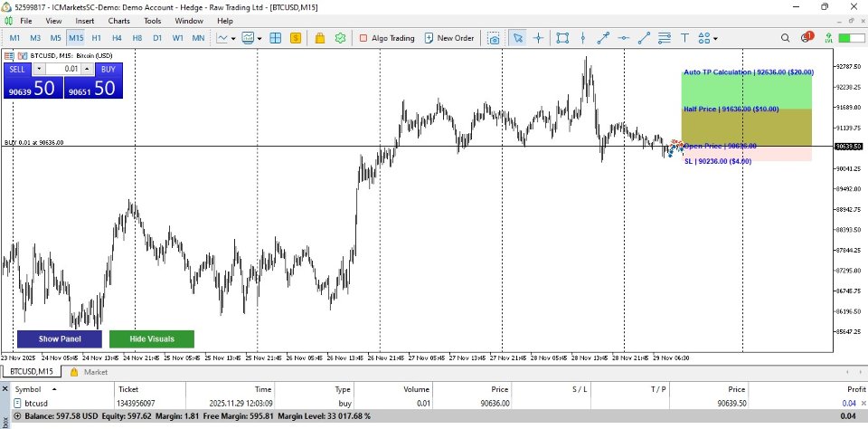Click the Show Panel button
This screenshot has width=868, height=429.
[60, 339]
